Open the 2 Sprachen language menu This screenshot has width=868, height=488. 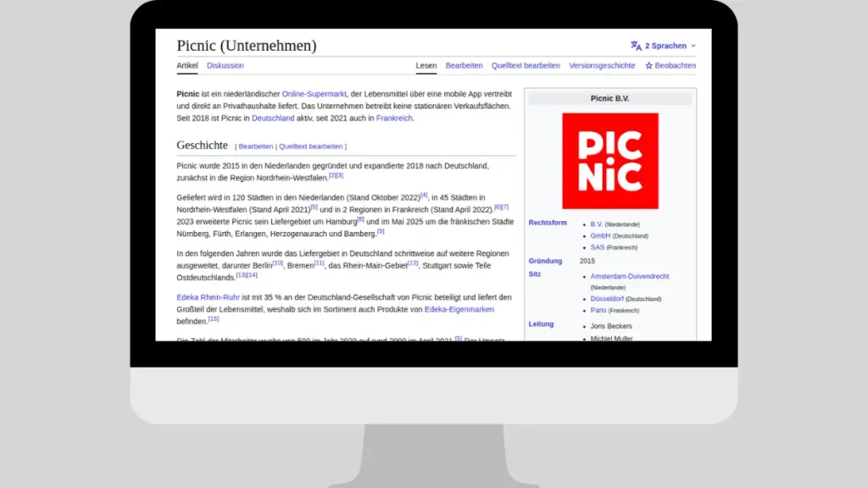pyautogui.click(x=663, y=46)
